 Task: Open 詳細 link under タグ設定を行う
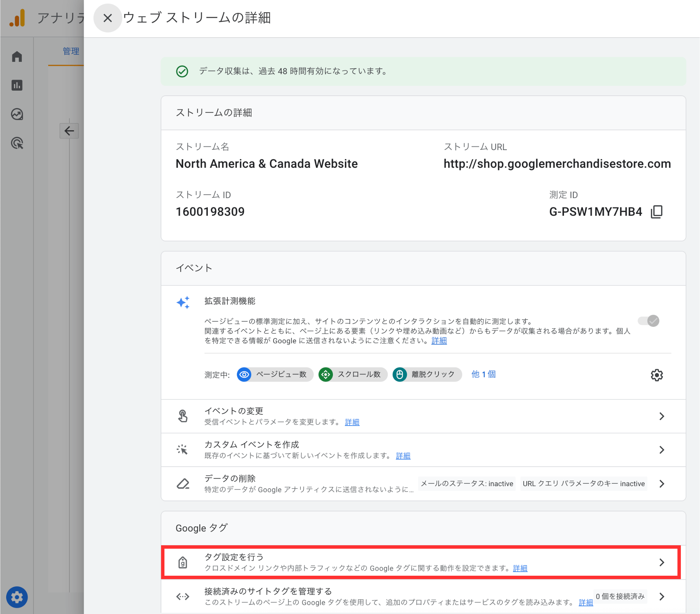[x=520, y=569]
